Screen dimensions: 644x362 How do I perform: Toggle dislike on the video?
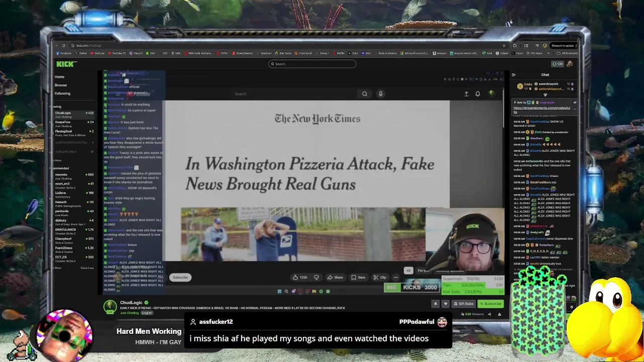pyautogui.click(x=316, y=278)
